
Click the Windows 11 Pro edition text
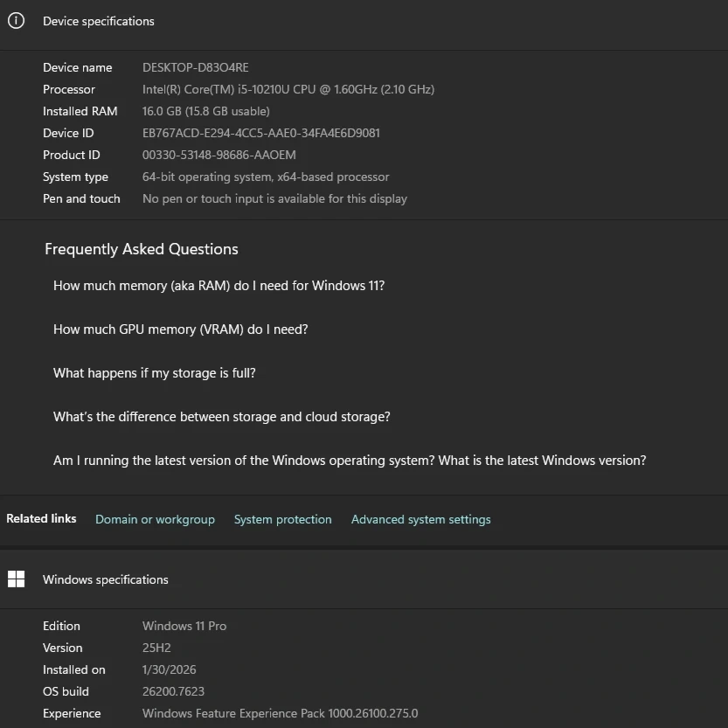point(184,626)
